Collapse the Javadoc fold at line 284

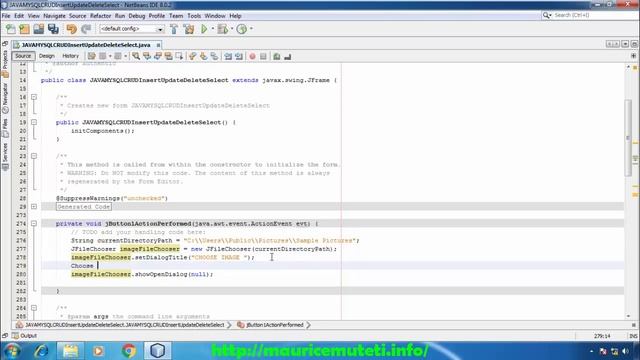point(34,308)
